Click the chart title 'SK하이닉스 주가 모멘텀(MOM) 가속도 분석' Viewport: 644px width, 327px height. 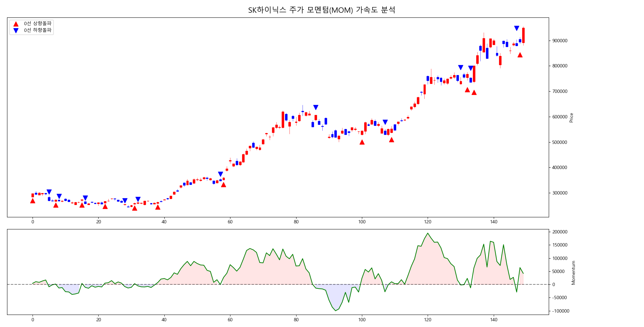322,10
